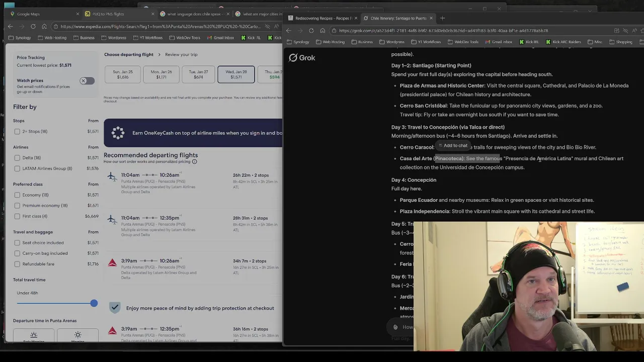Open a new tab in Grok window
The width and height of the screenshot is (644, 362).
click(443, 18)
